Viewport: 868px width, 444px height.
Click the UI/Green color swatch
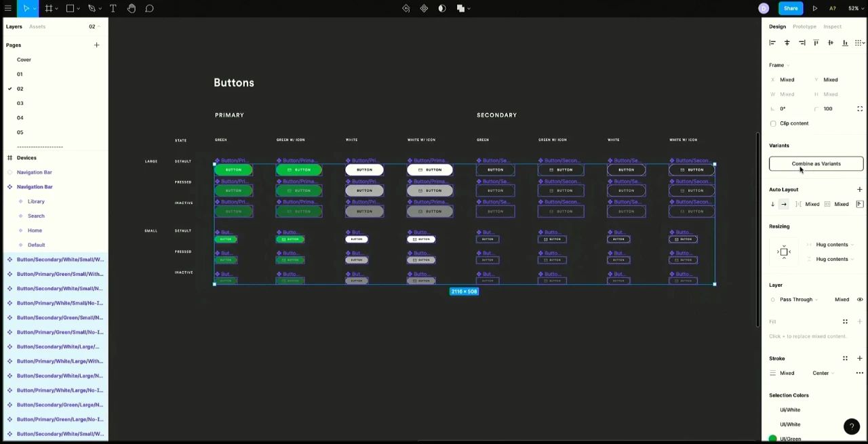click(x=772, y=439)
